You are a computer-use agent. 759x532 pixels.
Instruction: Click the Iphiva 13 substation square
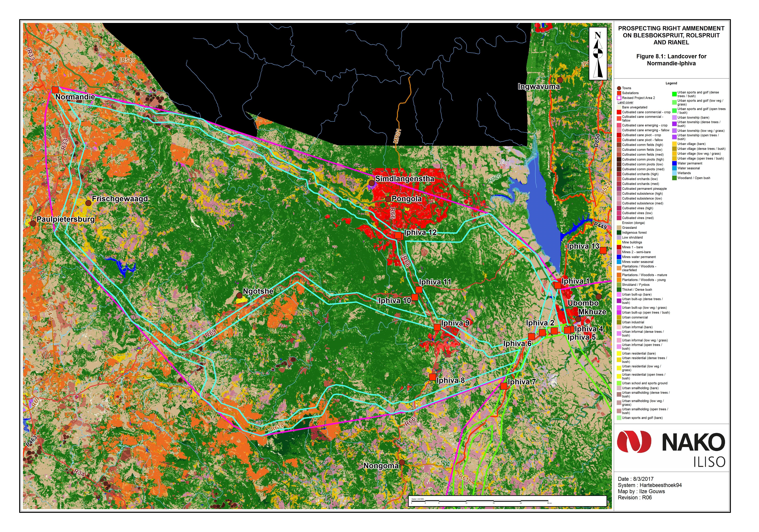pos(603,250)
